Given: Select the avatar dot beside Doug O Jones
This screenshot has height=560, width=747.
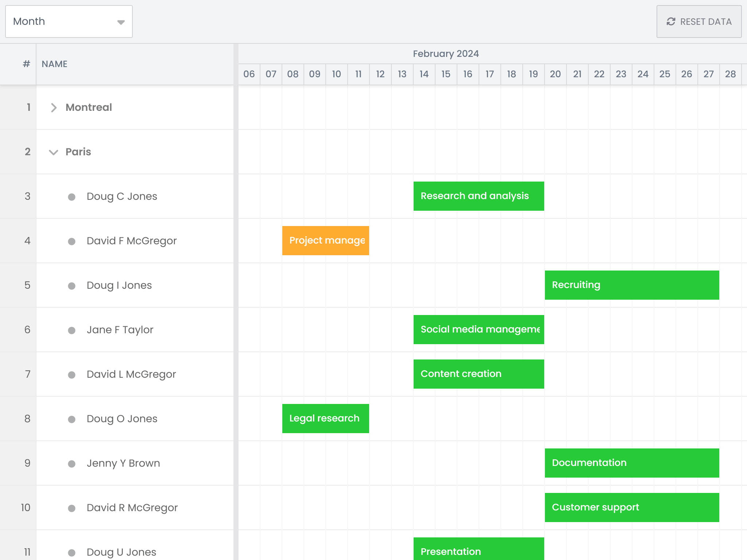Looking at the screenshot, I should point(71,419).
